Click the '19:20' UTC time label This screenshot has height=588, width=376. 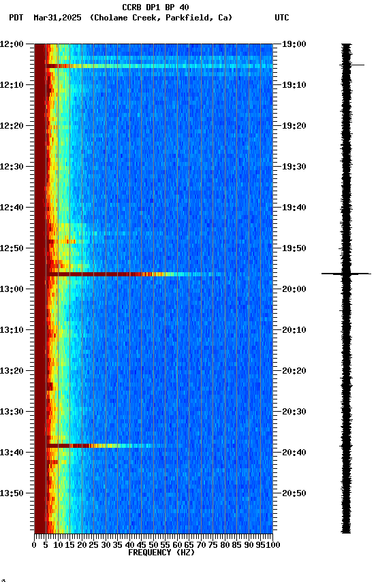[x=294, y=126]
